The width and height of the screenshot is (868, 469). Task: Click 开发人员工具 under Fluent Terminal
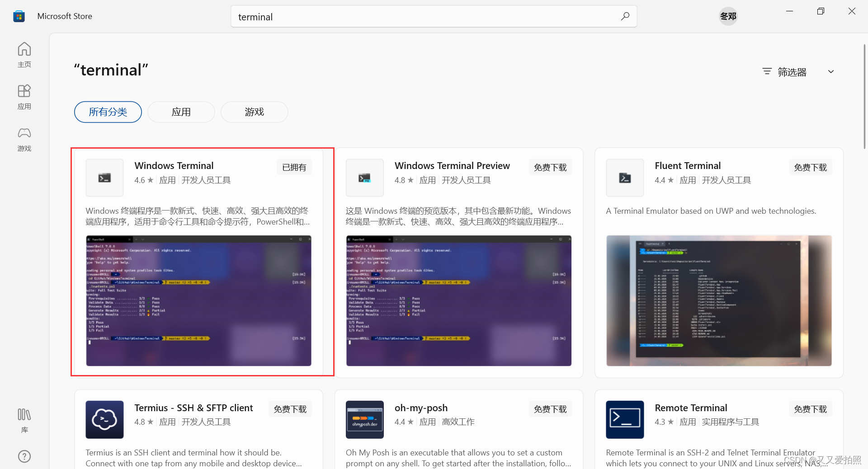pyautogui.click(x=726, y=180)
